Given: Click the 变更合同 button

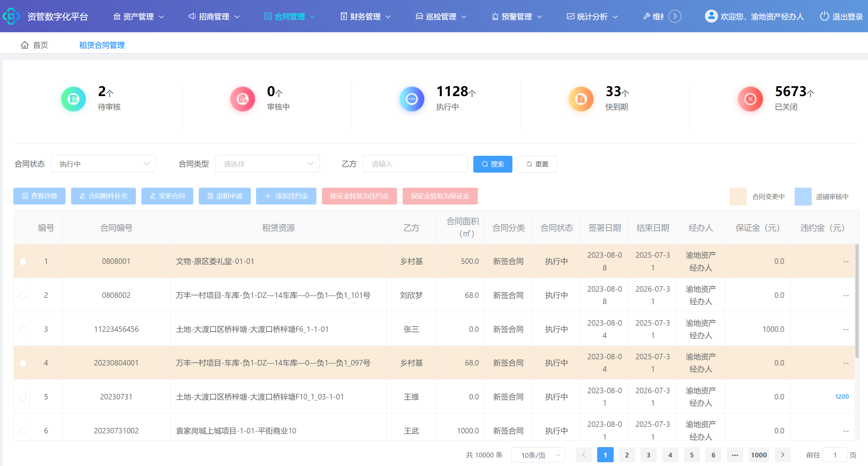Looking at the screenshot, I should point(167,196).
